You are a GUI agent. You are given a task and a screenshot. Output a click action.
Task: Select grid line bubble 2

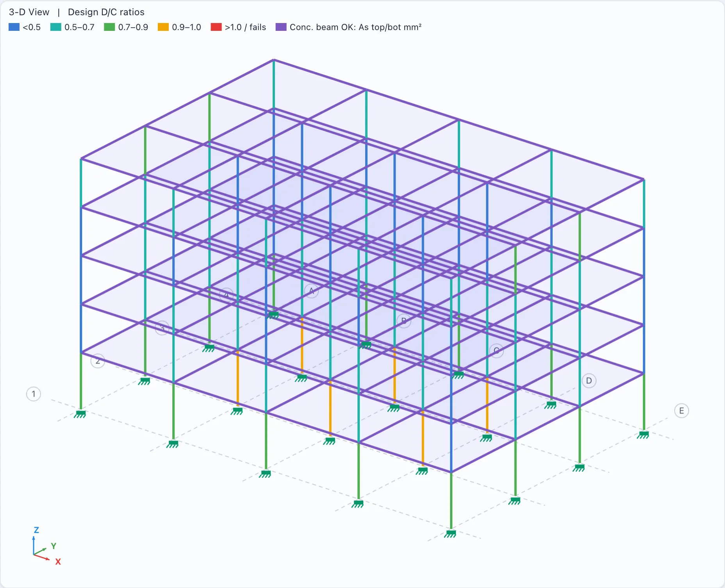pyautogui.click(x=98, y=361)
